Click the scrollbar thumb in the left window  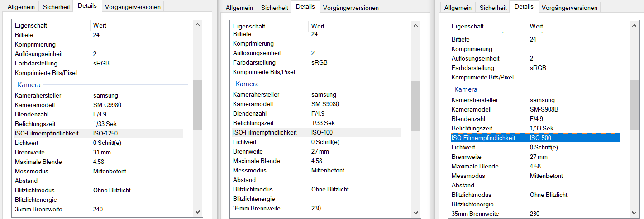(197, 105)
